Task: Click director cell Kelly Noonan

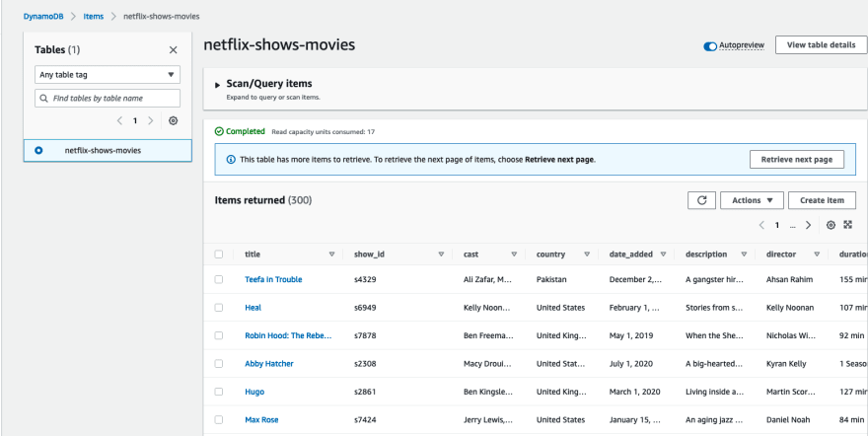Action: (x=789, y=308)
